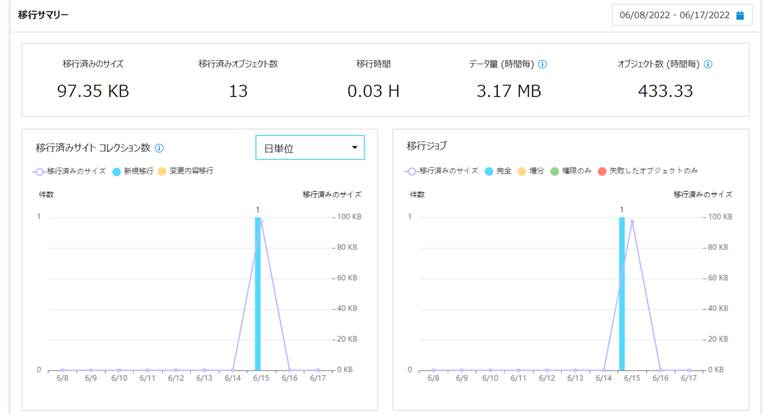
Task: Click the blue bar in site collection chart
Action: tap(258, 294)
